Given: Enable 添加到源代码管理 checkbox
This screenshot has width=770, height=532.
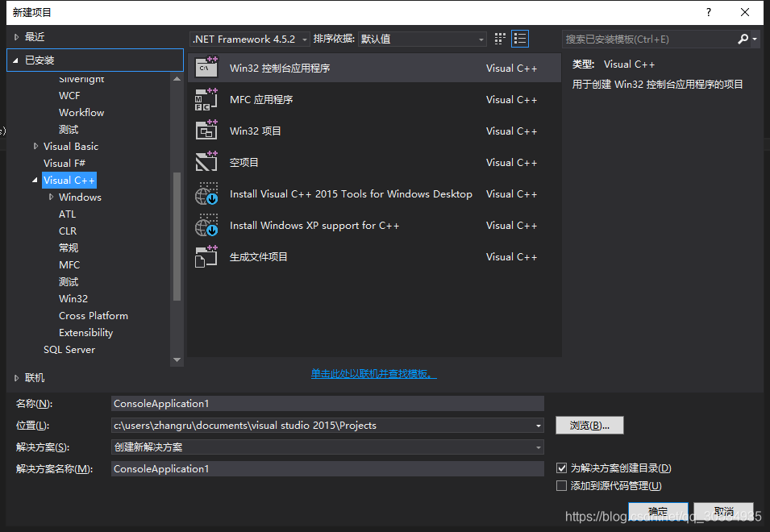Looking at the screenshot, I should point(561,485).
